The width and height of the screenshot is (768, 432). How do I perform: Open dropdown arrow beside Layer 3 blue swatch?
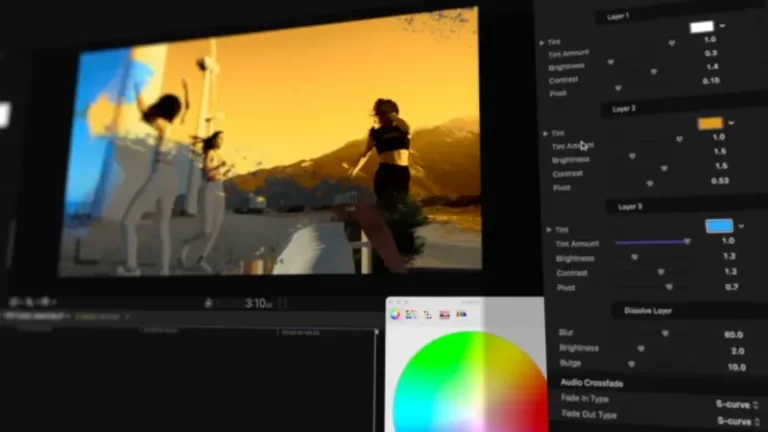[741, 226]
